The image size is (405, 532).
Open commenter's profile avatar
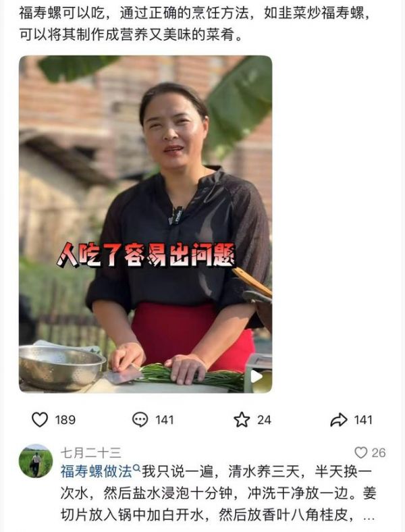[x=36, y=460]
